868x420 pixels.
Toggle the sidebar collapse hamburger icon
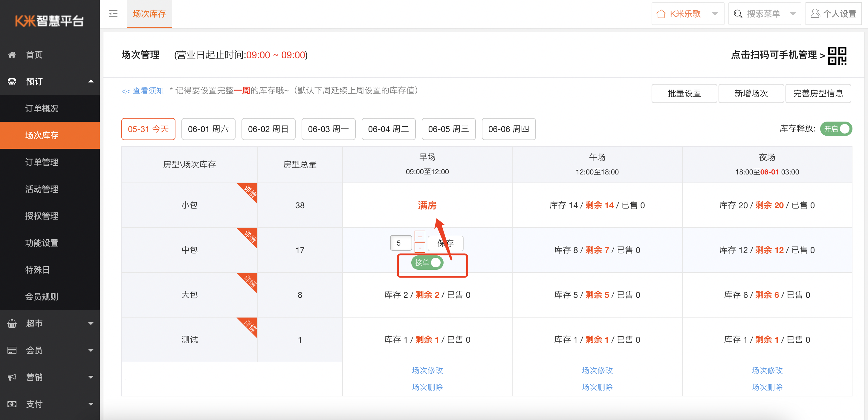pyautogui.click(x=113, y=13)
